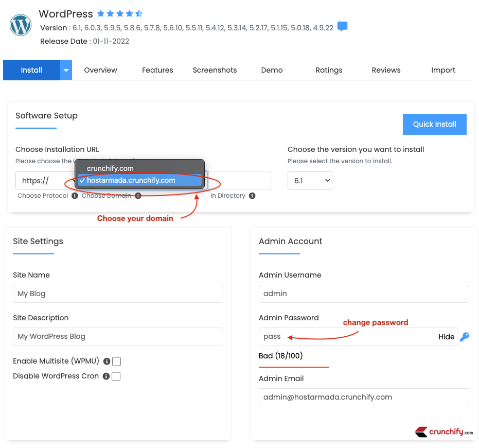Show info for Choose Protocol
The image size is (479, 448).
coord(75,196)
